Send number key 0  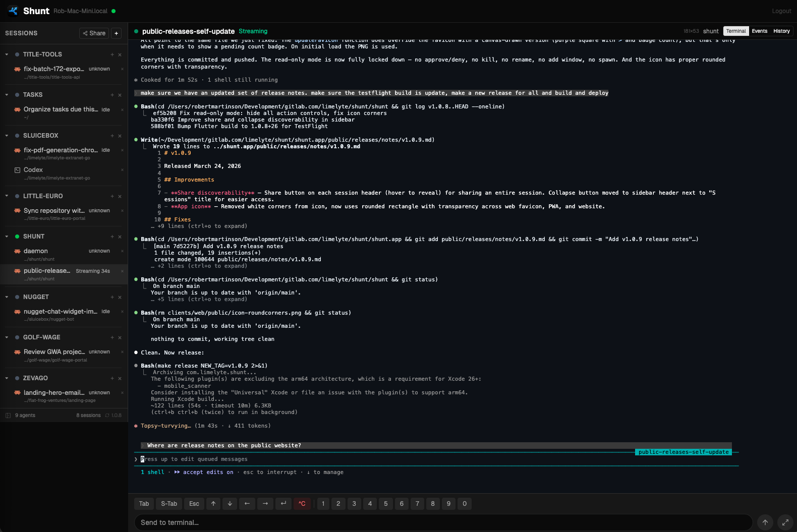[x=465, y=504]
